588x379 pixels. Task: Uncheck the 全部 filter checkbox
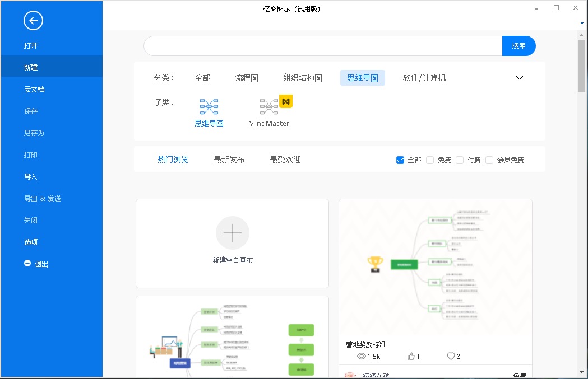coord(400,160)
